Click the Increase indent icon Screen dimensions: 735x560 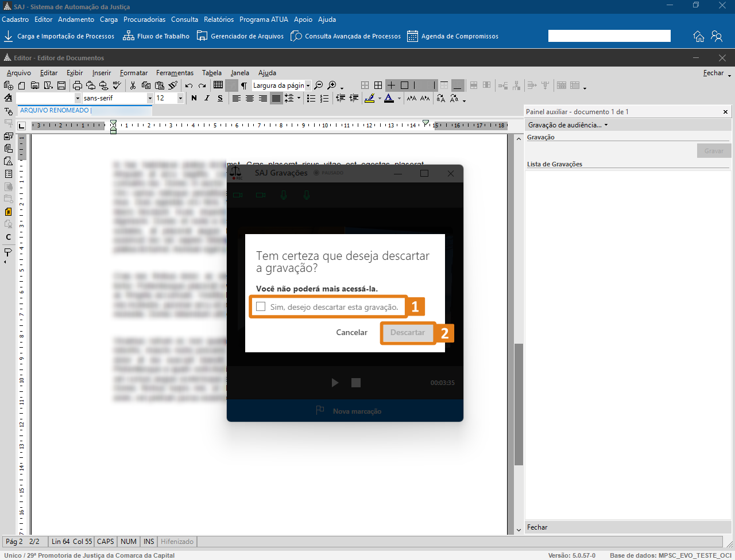(354, 98)
